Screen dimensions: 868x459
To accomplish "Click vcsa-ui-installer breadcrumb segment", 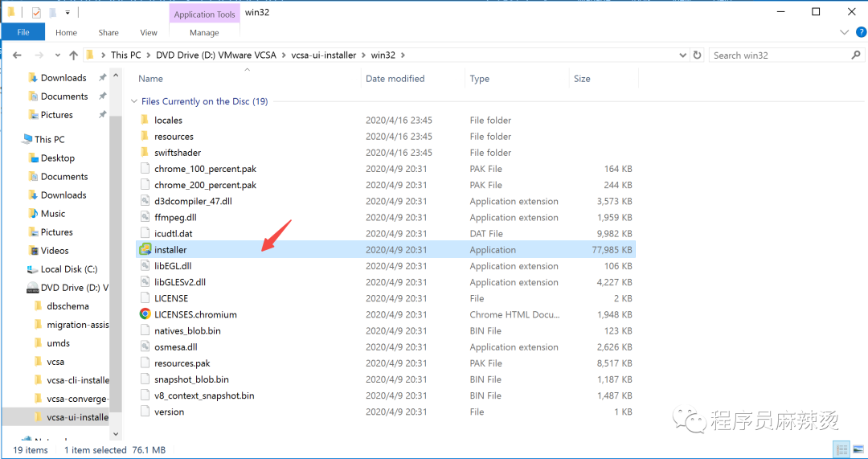I will coord(324,55).
